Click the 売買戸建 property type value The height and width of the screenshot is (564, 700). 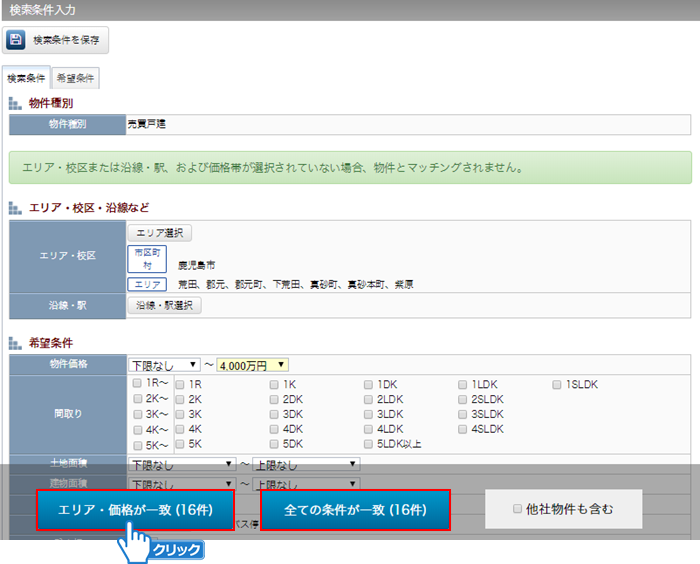pos(146,124)
